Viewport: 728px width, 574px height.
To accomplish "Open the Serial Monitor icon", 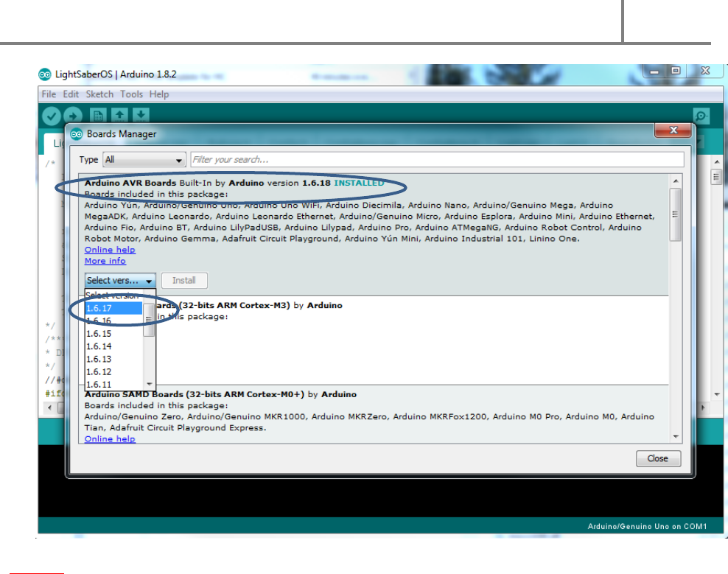I will [701, 116].
